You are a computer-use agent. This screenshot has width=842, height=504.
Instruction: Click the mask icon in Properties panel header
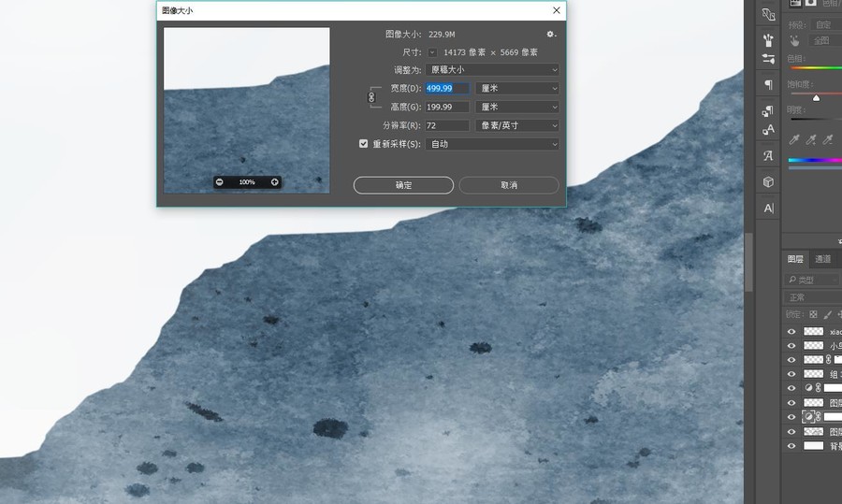811,3
